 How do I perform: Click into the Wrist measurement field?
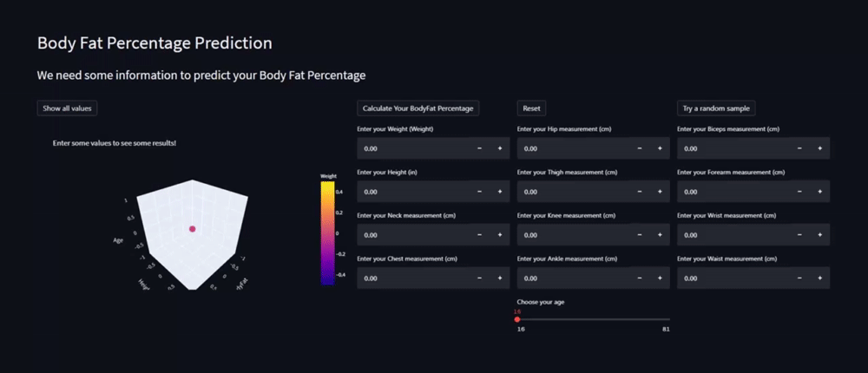point(734,234)
